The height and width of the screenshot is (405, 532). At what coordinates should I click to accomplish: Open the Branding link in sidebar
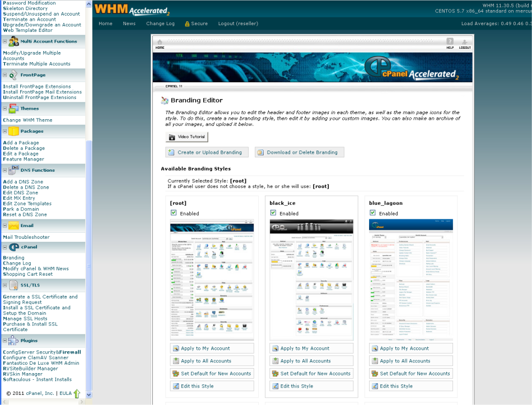[13, 258]
